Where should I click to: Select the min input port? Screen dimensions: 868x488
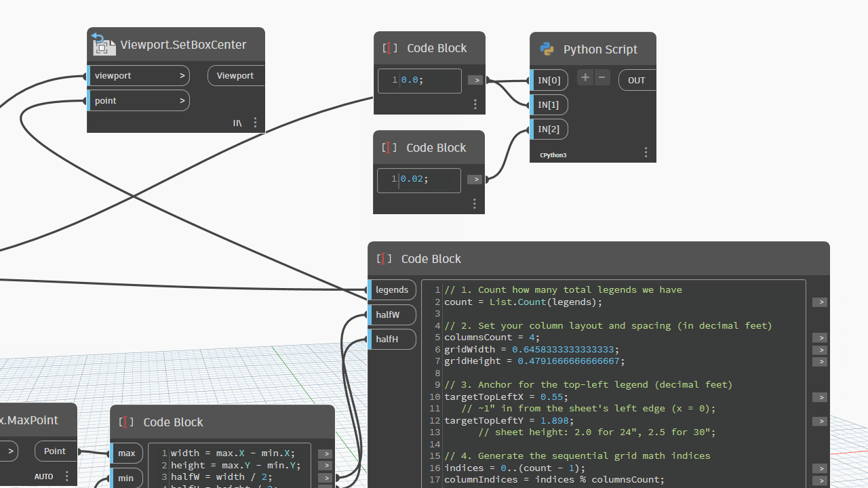(x=127, y=478)
